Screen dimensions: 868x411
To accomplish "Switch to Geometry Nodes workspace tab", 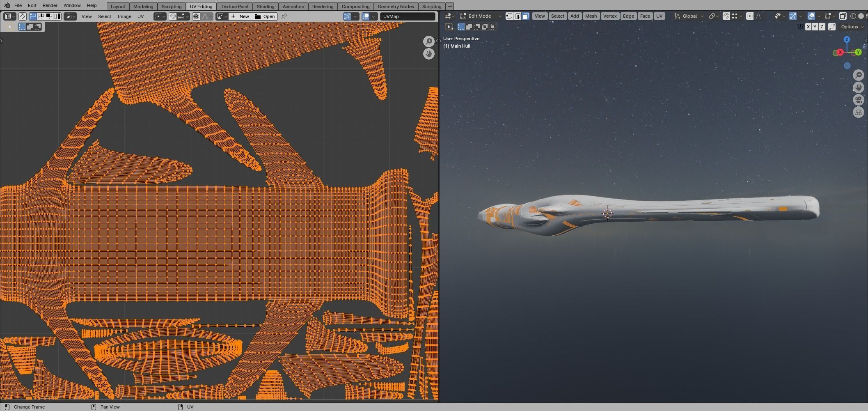I will (396, 6).
